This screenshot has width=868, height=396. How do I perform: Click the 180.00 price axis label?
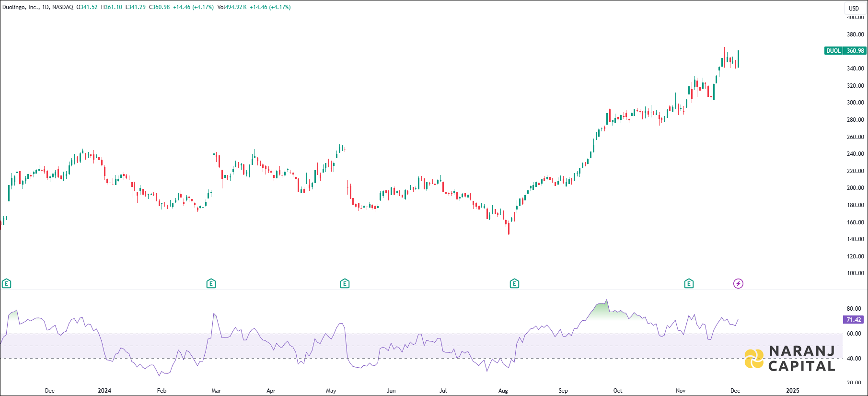point(856,205)
